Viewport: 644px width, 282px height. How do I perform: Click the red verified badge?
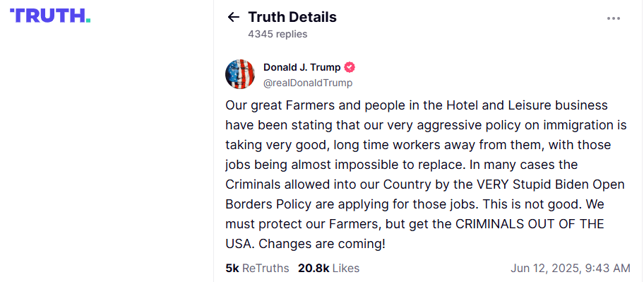point(350,67)
